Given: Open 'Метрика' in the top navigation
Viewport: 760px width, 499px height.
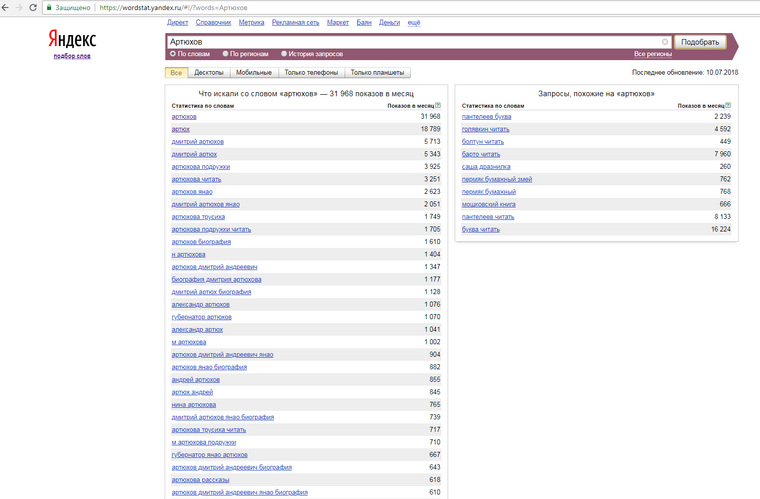Looking at the screenshot, I should (252, 22).
